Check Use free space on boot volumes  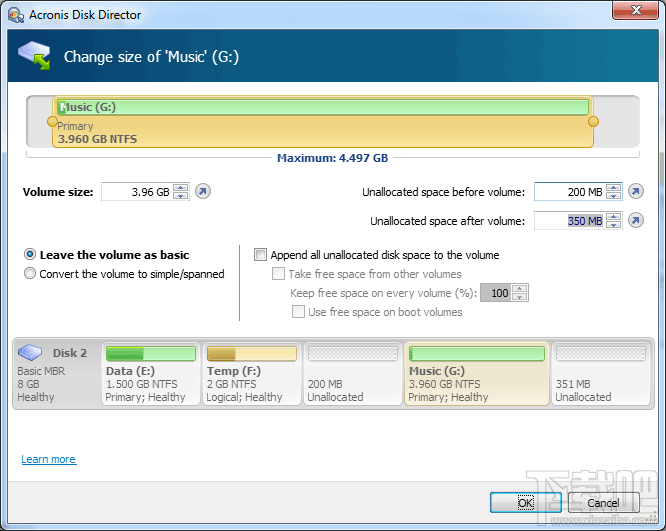(x=298, y=311)
